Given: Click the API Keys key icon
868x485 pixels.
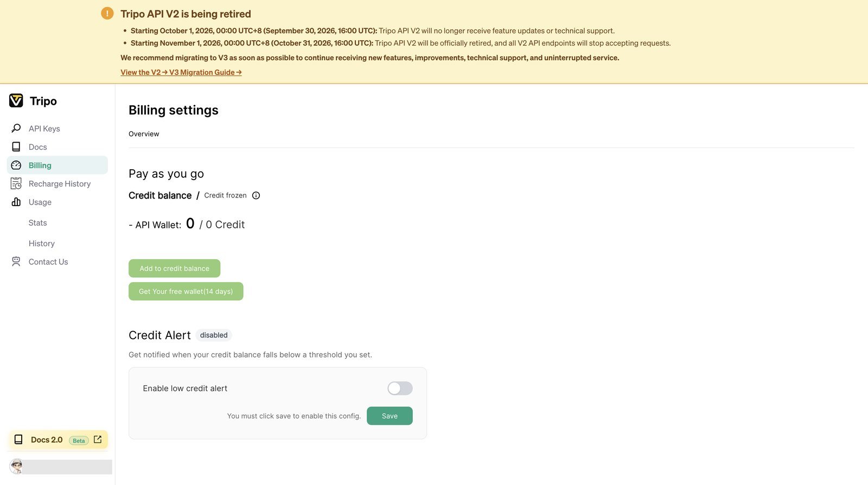Looking at the screenshot, I should tap(16, 129).
